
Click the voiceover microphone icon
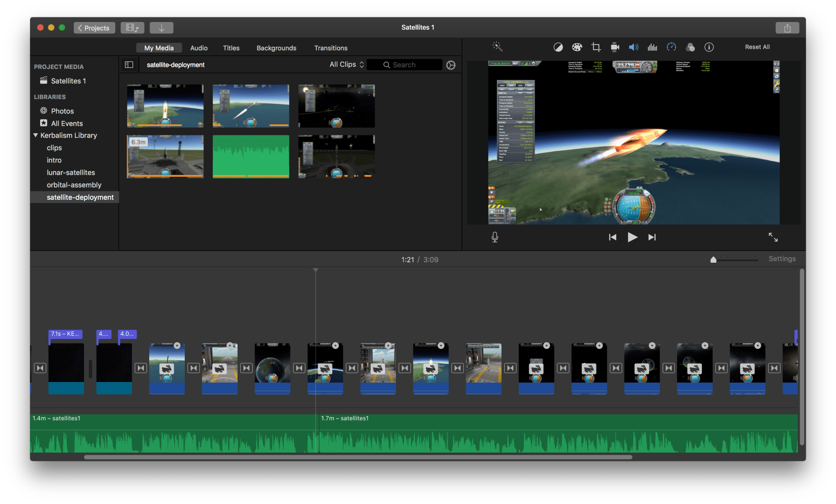click(495, 237)
